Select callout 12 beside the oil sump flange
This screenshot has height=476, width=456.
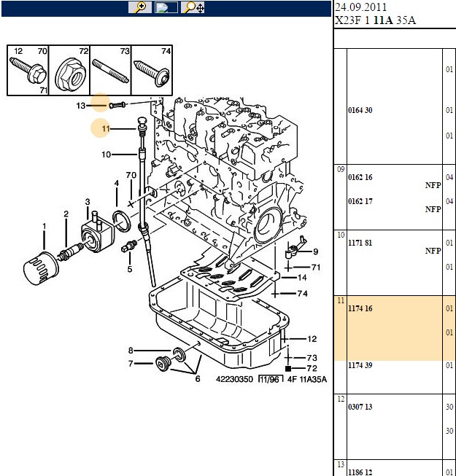312,339
